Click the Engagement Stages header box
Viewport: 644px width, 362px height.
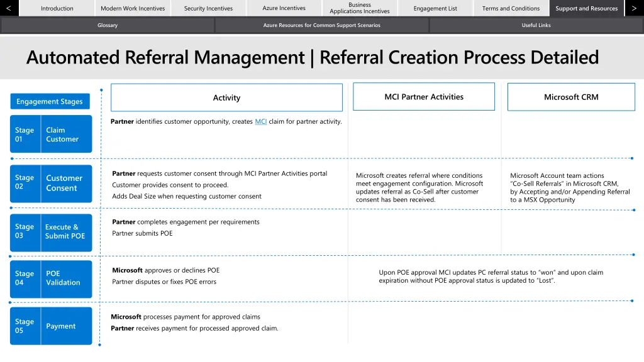50,101
